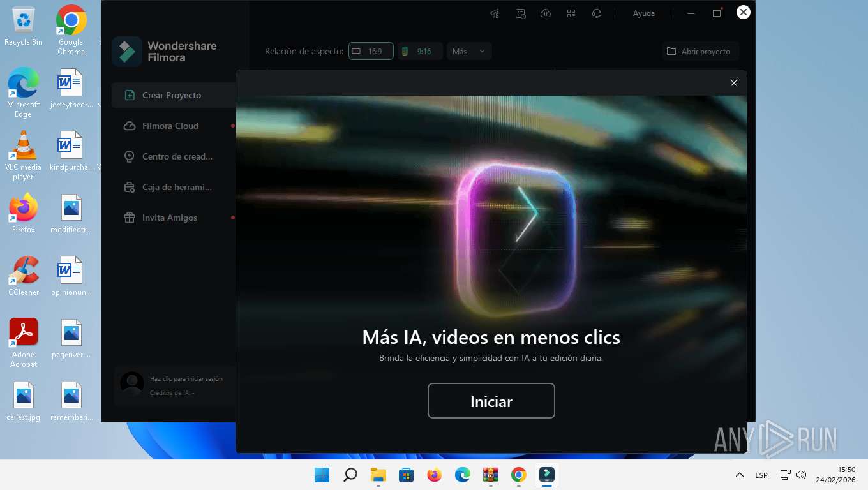868x490 pixels.
Task: Open Filmora Cloud in sidebar
Action: [174, 126]
